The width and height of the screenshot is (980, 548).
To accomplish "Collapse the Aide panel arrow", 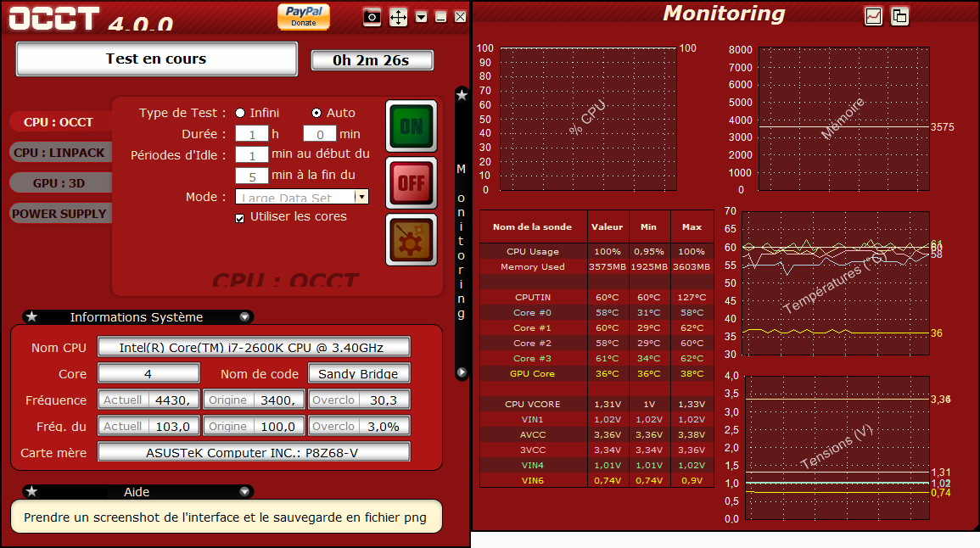I will coord(244,491).
